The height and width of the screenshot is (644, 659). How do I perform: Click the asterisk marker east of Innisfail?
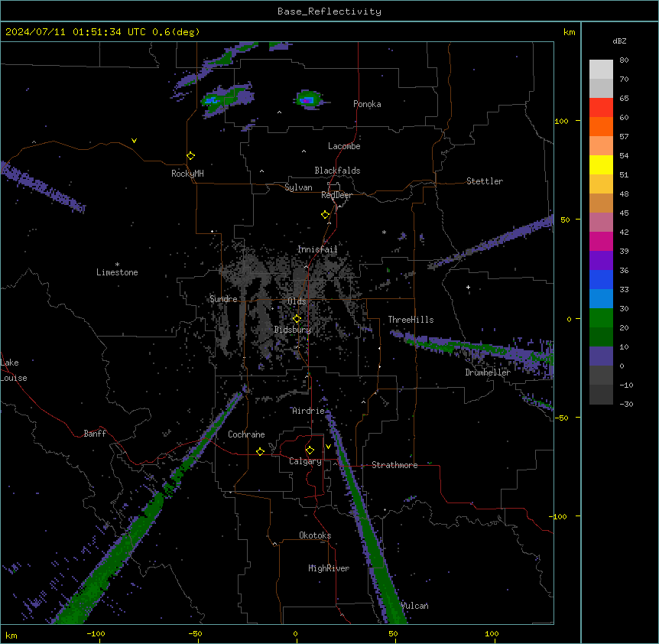tap(384, 232)
